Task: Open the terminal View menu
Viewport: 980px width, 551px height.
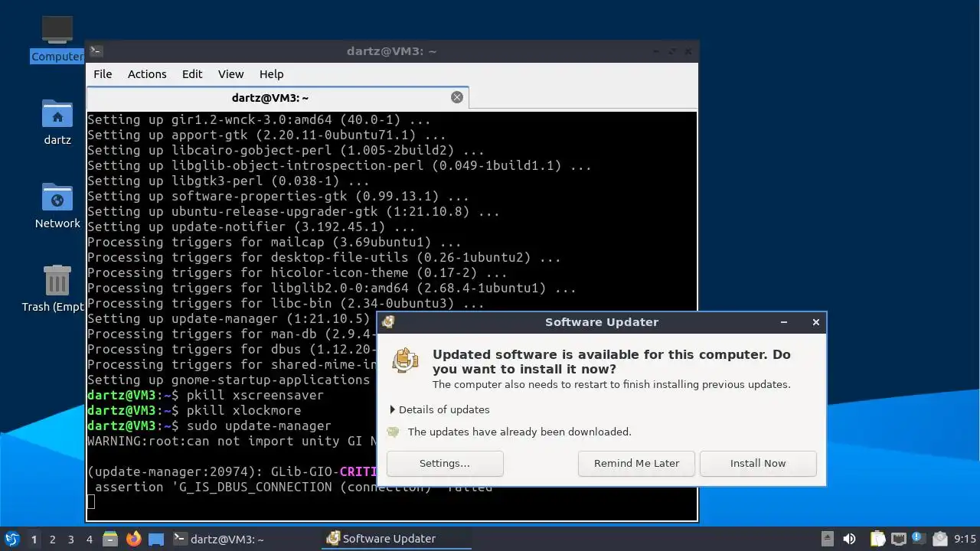Action: [x=230, y=74]
